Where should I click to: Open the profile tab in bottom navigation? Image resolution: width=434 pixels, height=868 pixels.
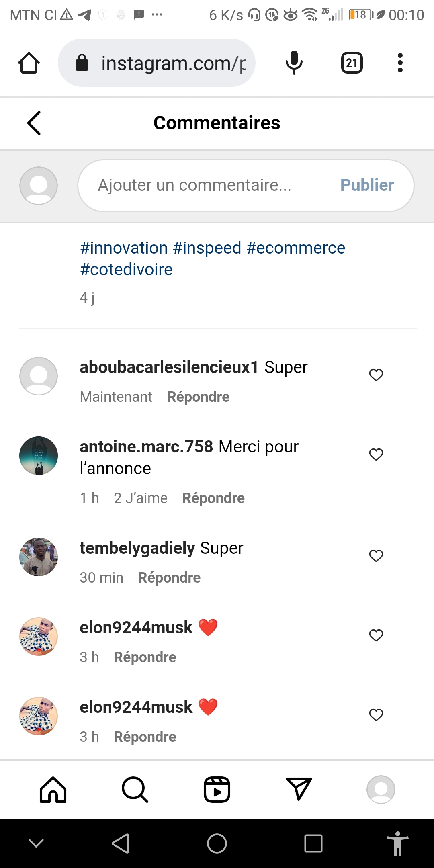(381, 790)
